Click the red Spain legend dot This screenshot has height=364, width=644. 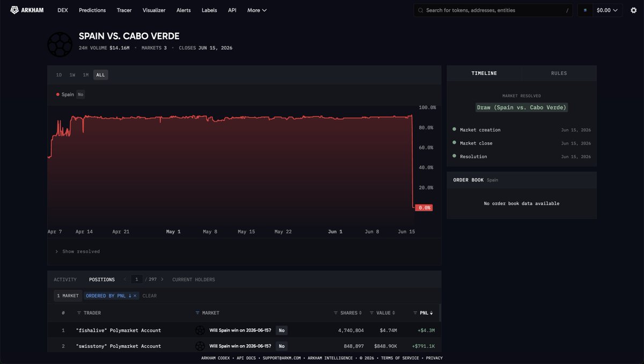pyautogui.click(x=57, y=94)
